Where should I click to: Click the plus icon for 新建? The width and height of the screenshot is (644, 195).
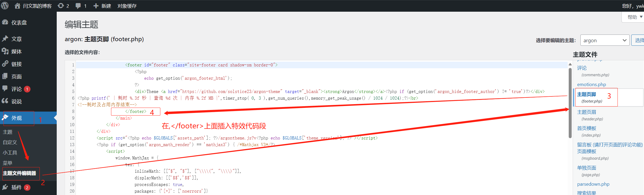pos(96,6)
